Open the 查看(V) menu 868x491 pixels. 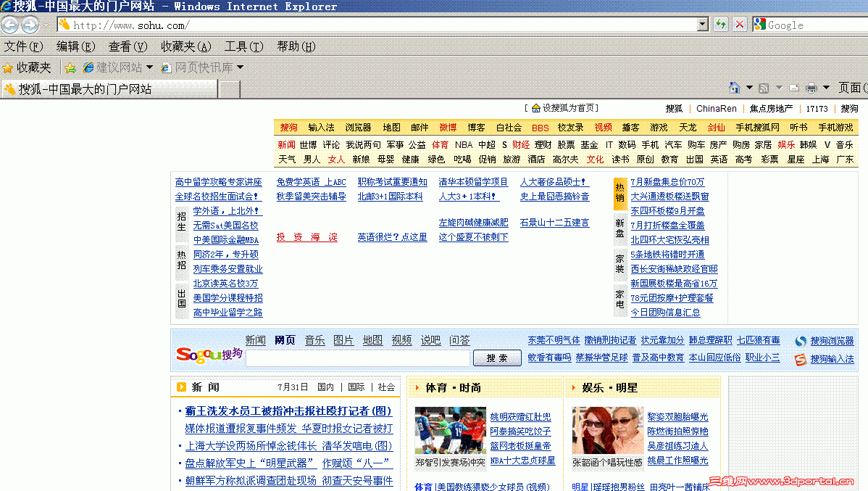pos(128,46)
